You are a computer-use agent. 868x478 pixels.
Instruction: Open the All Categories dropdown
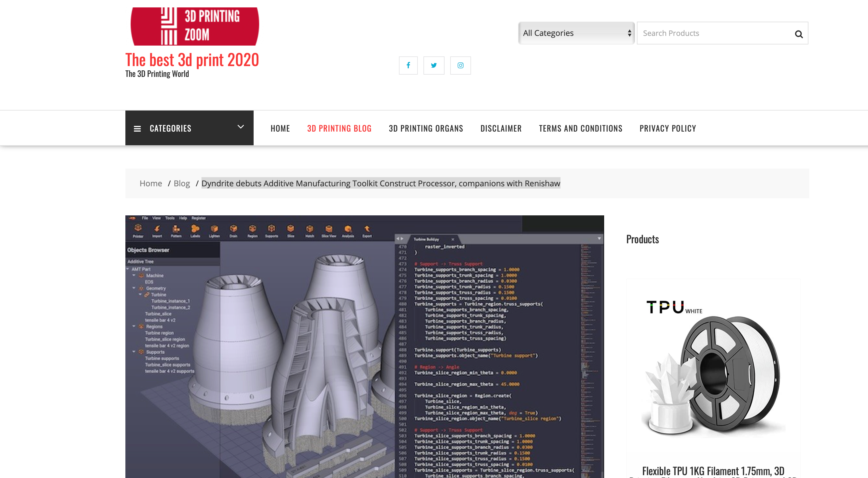coord(576,33)
